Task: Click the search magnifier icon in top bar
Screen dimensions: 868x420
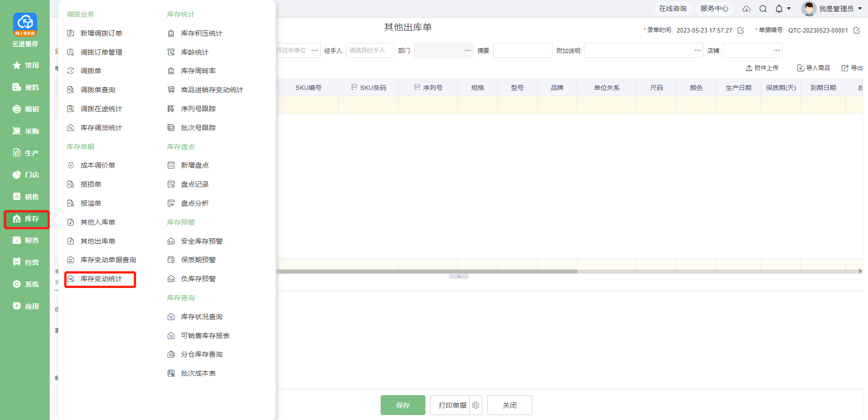Action: pyautogui.click(x=763, y=9)
